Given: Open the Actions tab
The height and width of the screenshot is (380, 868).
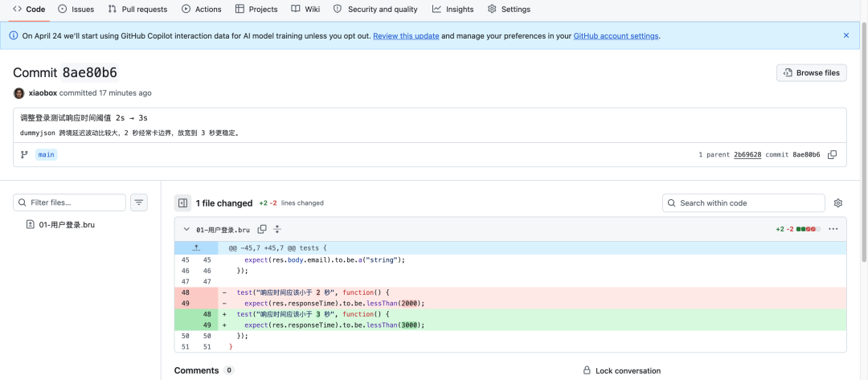Looking at the screenshot, I should click(201, 10).
